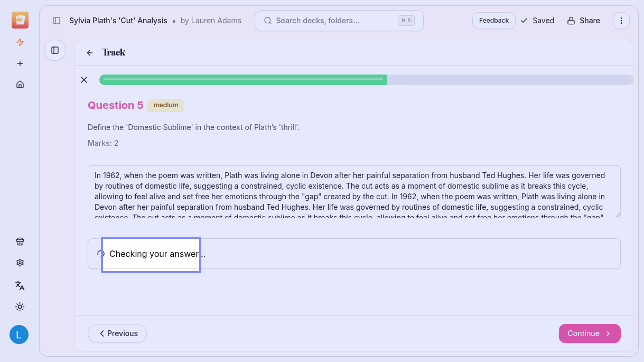
Task: Open the store icon in sidebar
Action: pyautogui.click(x=20, y=242)
